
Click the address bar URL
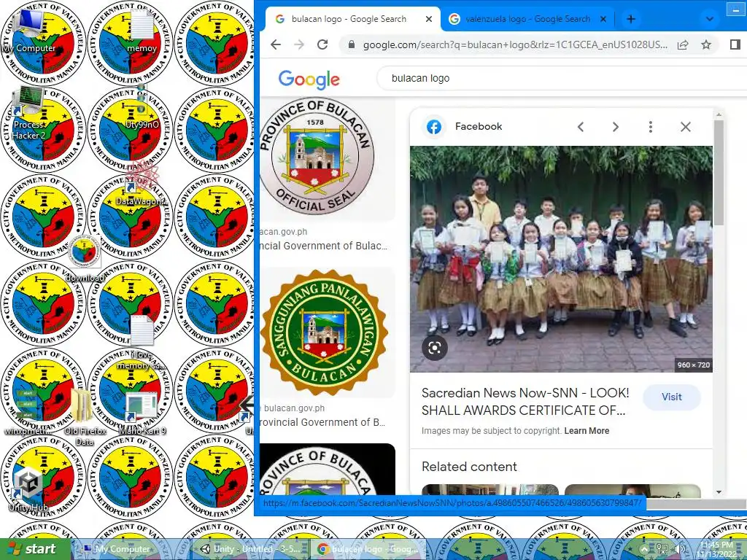click(x=515, y=44)
